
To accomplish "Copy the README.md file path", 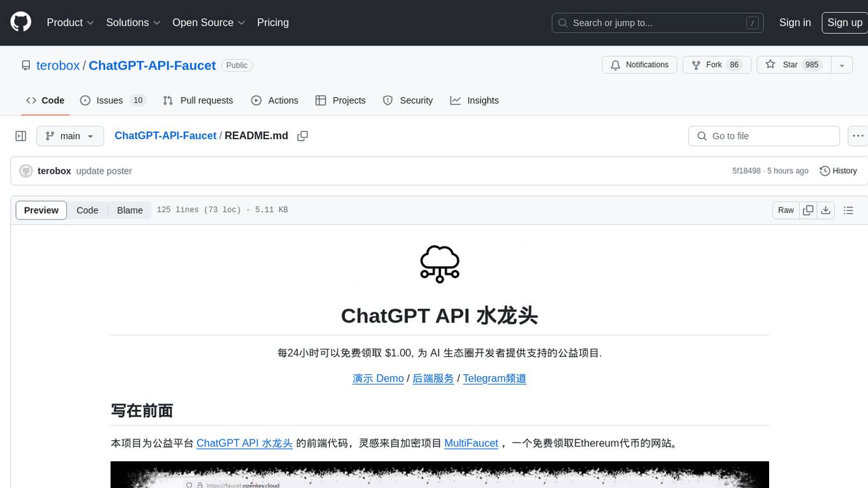I will click(x=303, y=136).
